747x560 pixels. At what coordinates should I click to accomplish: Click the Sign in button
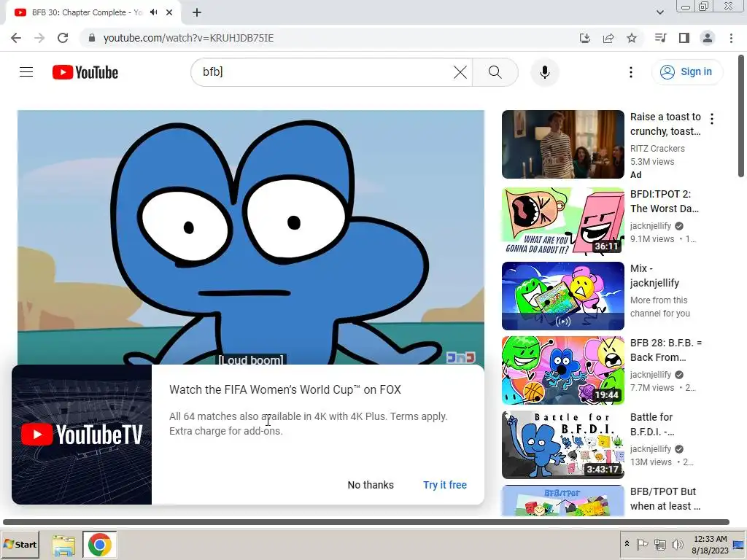coord(686,72)
